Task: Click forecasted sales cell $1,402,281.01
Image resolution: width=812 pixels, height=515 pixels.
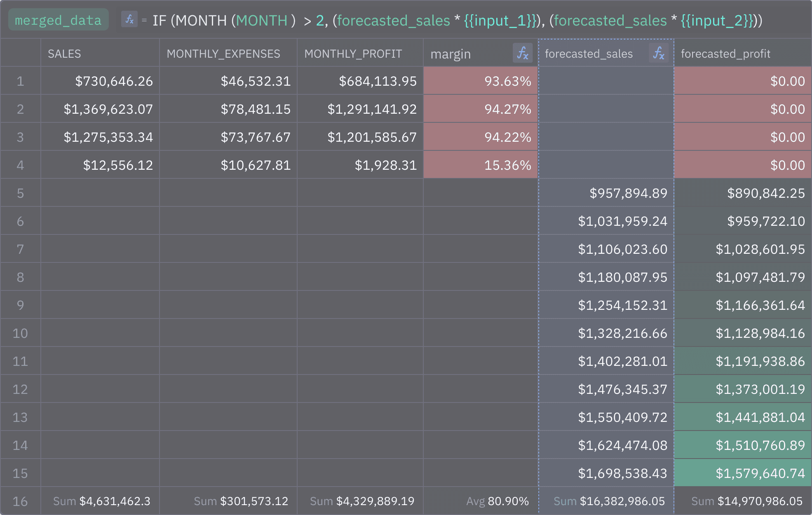Action: (x=606, y=361)
